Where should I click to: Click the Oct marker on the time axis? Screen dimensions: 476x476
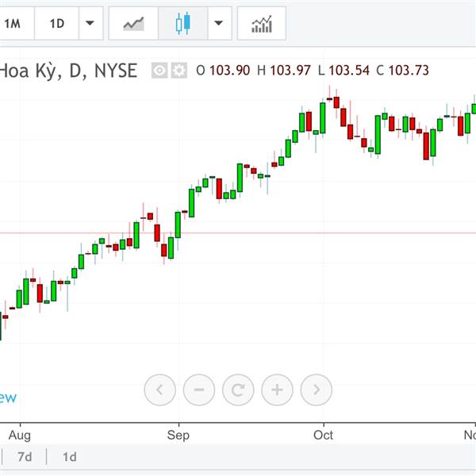coord(324,435)
